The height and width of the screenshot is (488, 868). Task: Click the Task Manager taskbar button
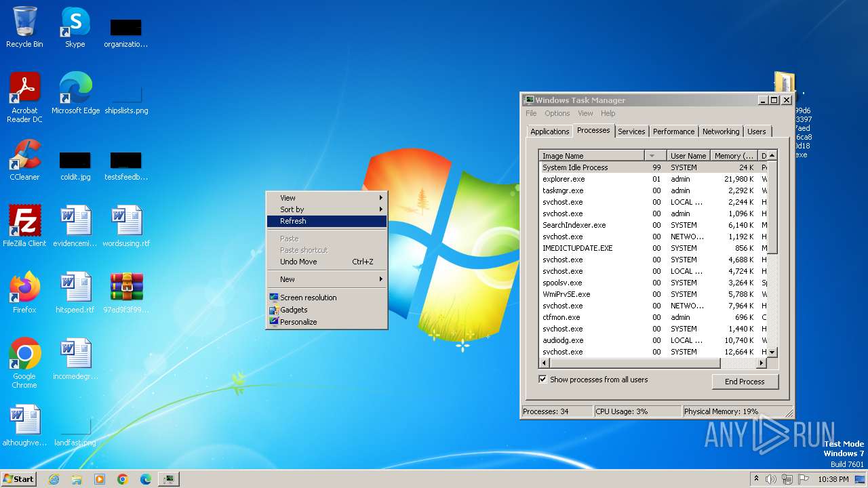(x=168, y=479)
